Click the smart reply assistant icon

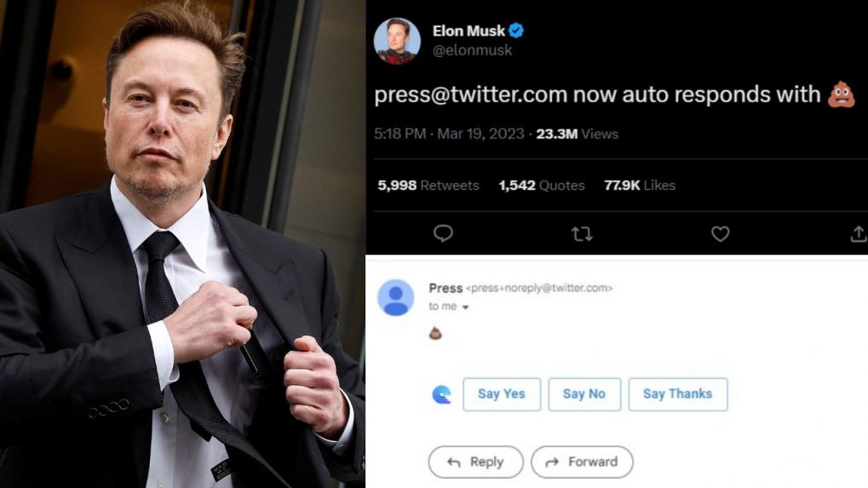(x=441, y=394)
